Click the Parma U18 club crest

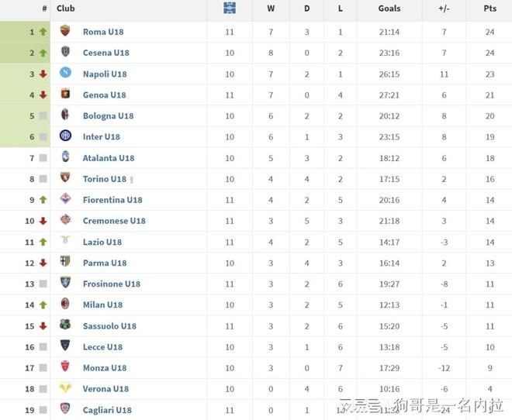click(65, 262)
